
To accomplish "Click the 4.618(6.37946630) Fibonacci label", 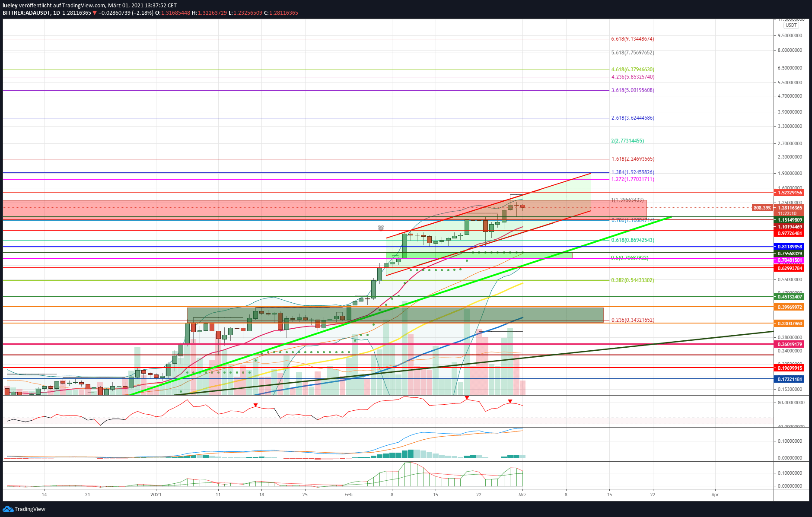I will [633, 70].
